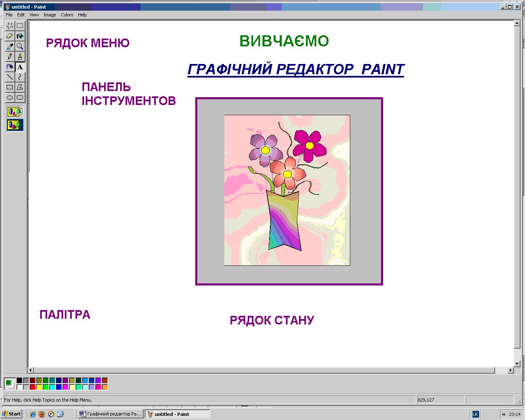Select the Rectangle shape tool
Viewport: 525px width, 420px height.
(10, 87)
